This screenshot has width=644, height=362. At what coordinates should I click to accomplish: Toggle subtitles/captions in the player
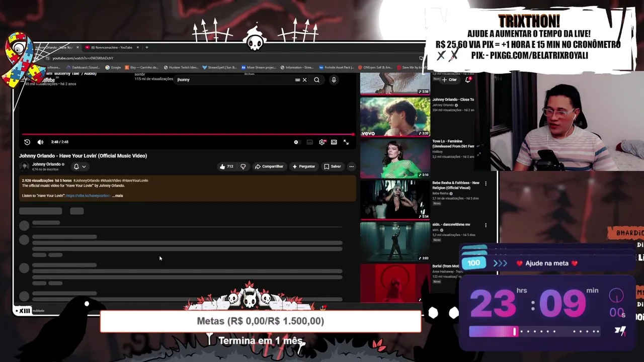(x=309, y=142)
